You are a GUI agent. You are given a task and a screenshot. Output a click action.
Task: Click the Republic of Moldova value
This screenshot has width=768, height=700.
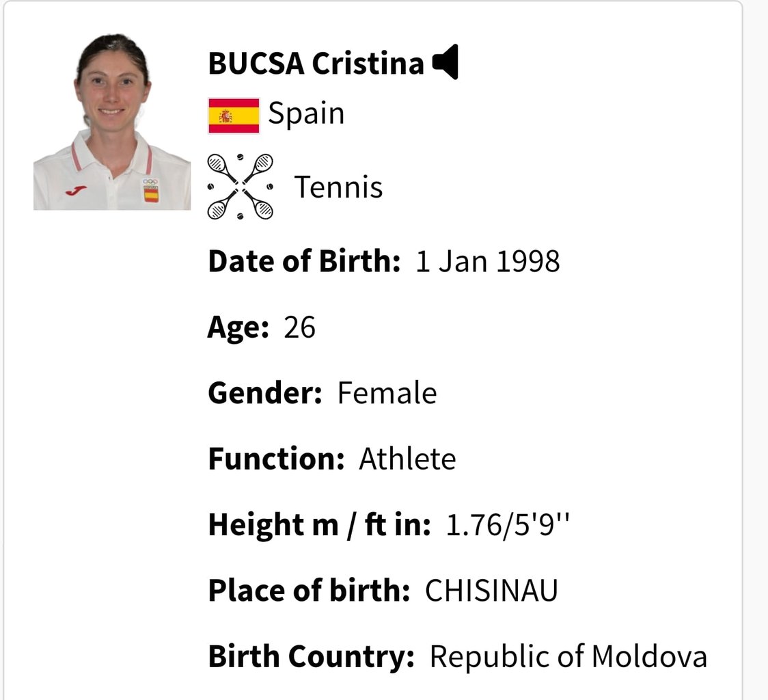tap(568, 656)
